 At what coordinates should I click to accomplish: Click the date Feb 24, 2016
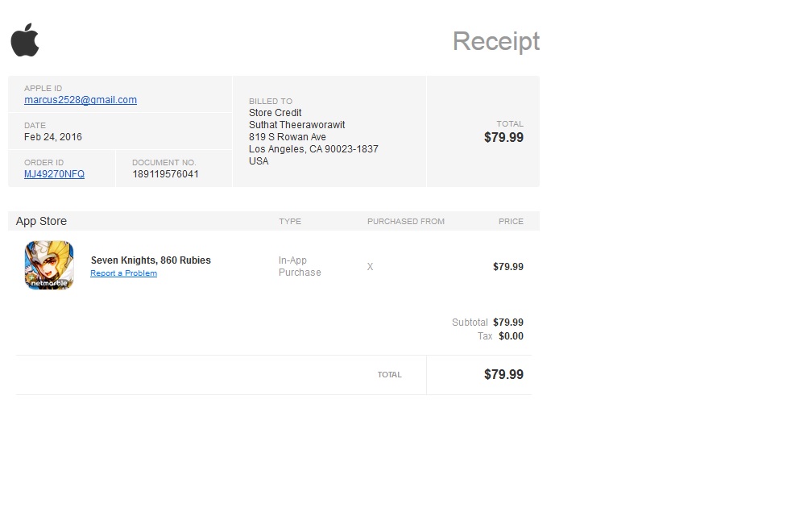[53, 137]
